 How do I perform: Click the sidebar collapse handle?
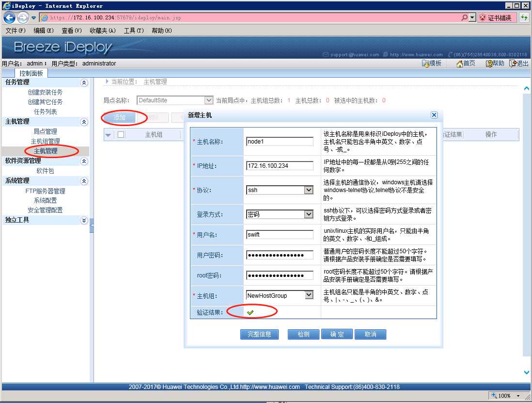pyautogui.click(x=92, y=226)
